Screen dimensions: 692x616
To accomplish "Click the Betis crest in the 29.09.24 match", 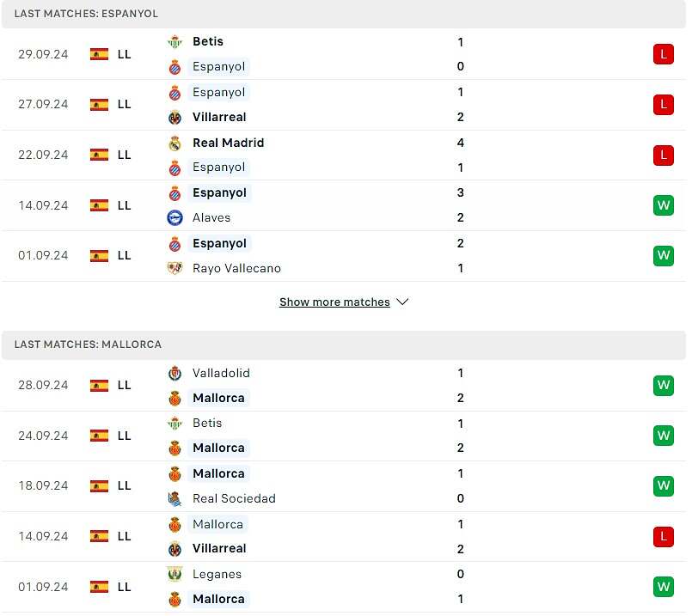I will tap(175, 42).
